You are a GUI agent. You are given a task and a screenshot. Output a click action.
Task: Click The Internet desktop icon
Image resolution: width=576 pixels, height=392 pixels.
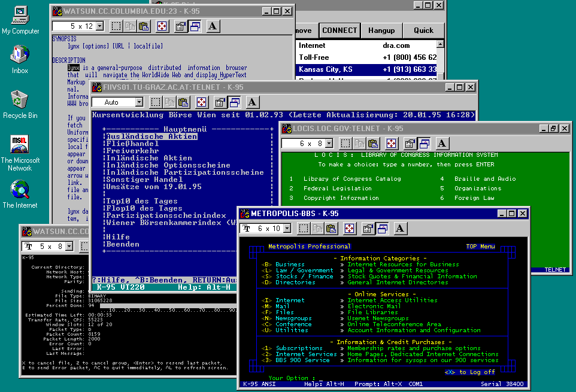point(20,190)
